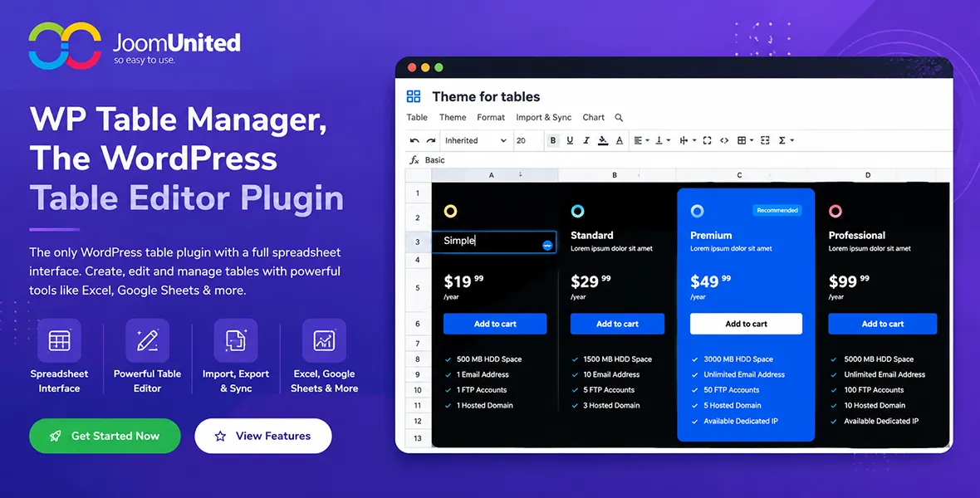The height and width of the screenshot is (498, 980).
Task: Click the 100 FTP Accounts cell
Action: point(874,390)
